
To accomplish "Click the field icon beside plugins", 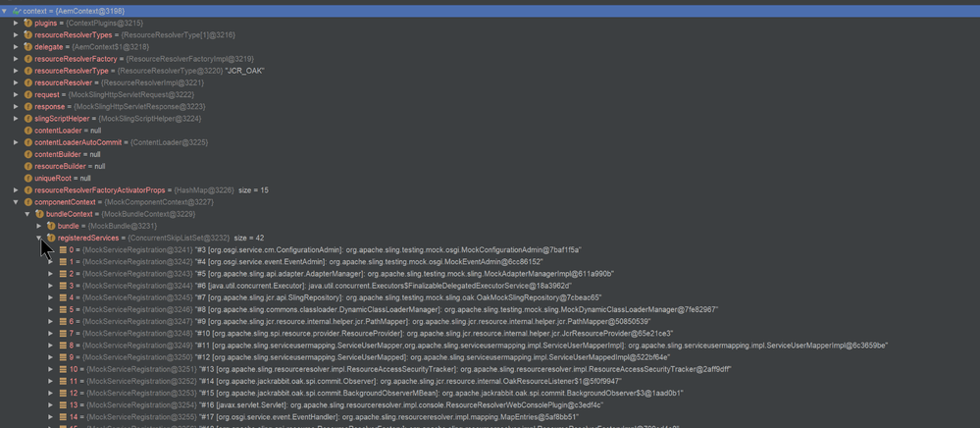I will [27, 23].
